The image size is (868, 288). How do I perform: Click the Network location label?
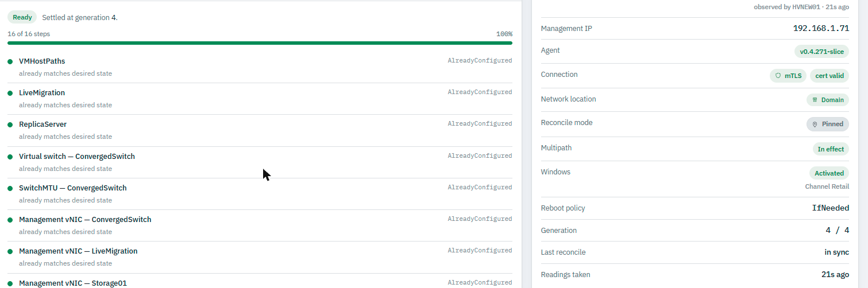coord(569,99)
